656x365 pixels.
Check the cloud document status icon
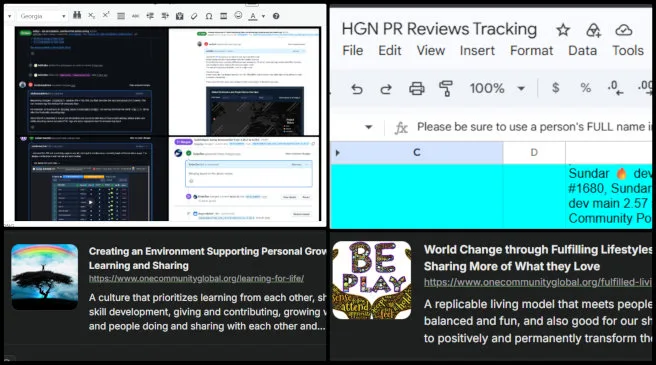click(623, 30)
